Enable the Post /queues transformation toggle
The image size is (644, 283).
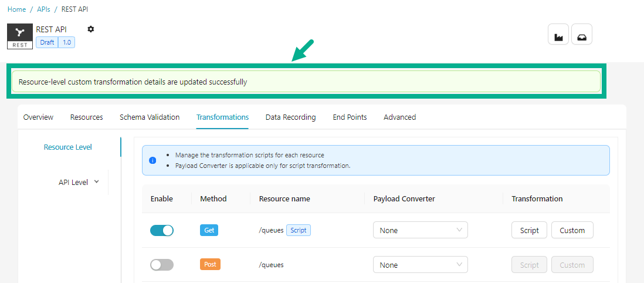click(x=162, y=265)
